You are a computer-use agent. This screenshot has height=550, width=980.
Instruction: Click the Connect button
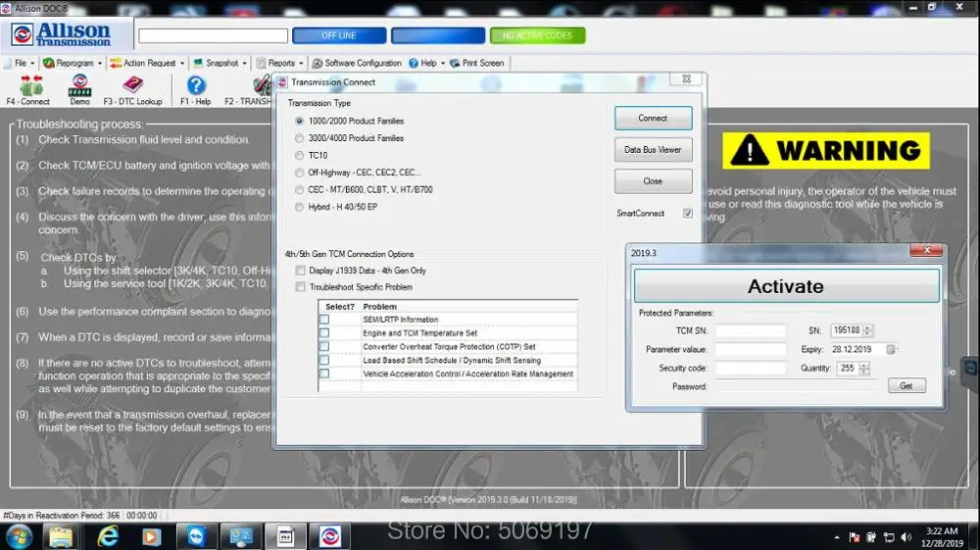pos(653,118)
